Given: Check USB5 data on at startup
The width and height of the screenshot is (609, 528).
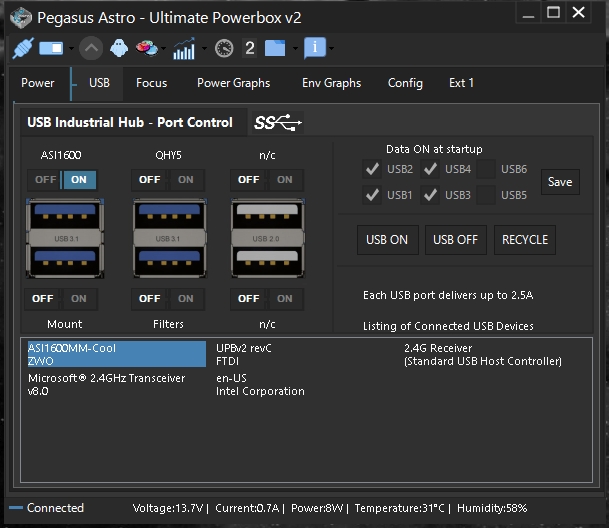Looking at the screenshot, I should [486, 195].
